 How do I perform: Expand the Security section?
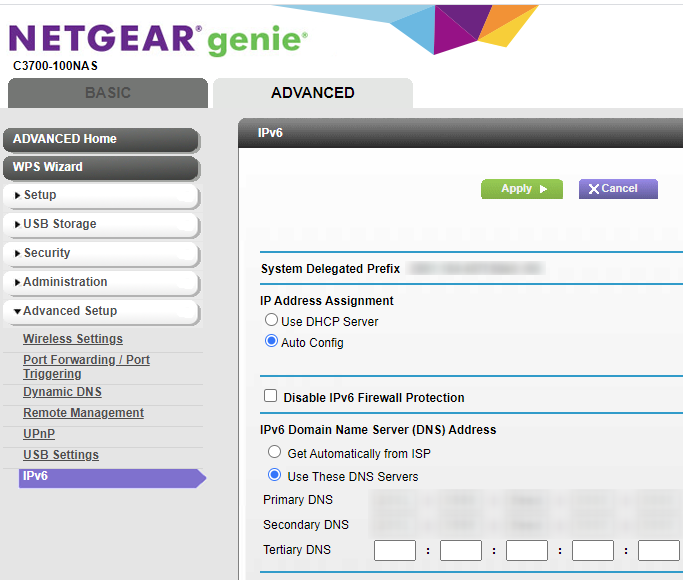[100, 253]
